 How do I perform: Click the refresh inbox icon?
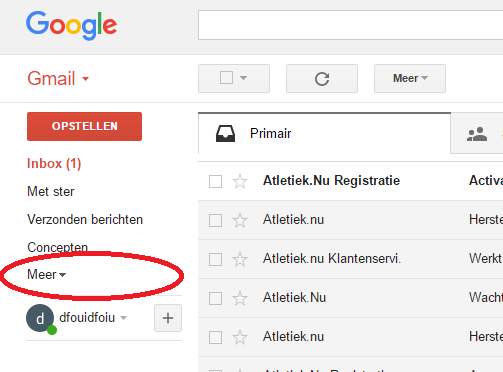pos(322,79)
